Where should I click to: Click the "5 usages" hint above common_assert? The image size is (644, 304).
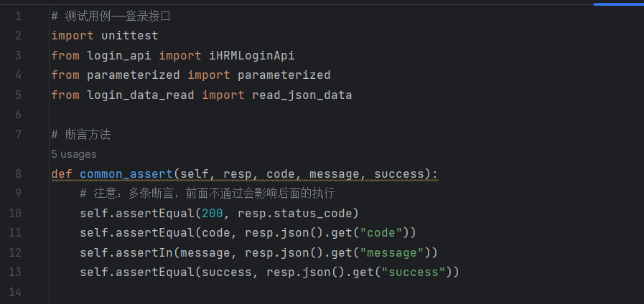[74, 153]
